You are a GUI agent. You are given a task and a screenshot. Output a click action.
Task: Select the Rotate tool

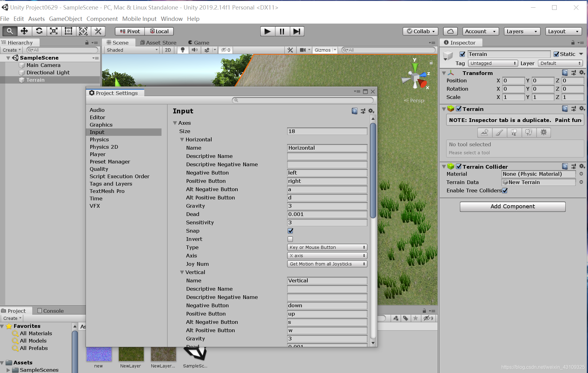(39, 31)
